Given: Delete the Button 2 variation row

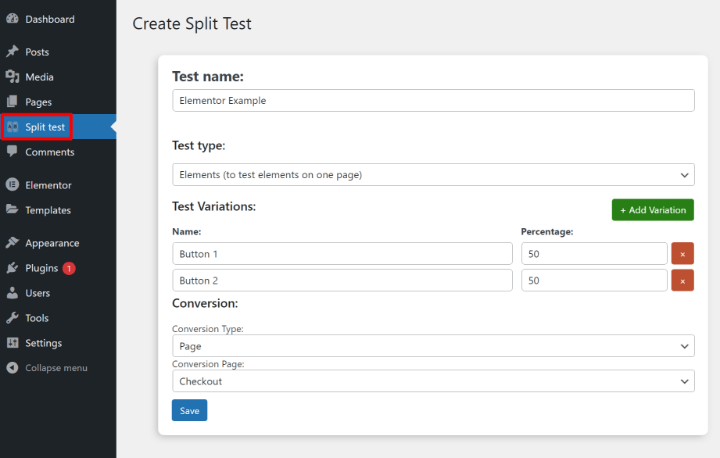Looking at the screenshot, I should click(x=682, y=281).
